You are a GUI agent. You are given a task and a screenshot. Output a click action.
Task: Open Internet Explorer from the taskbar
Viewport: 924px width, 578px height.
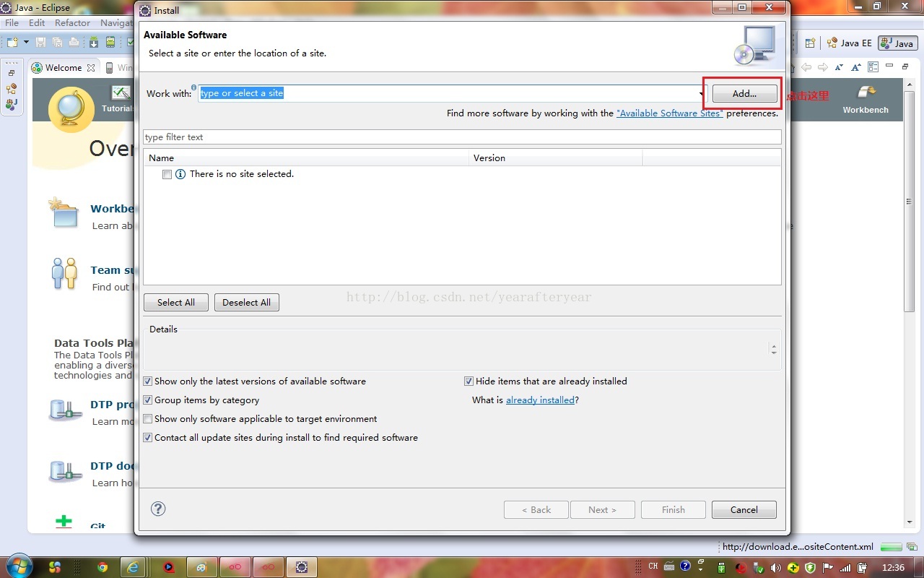pos(133,567)
